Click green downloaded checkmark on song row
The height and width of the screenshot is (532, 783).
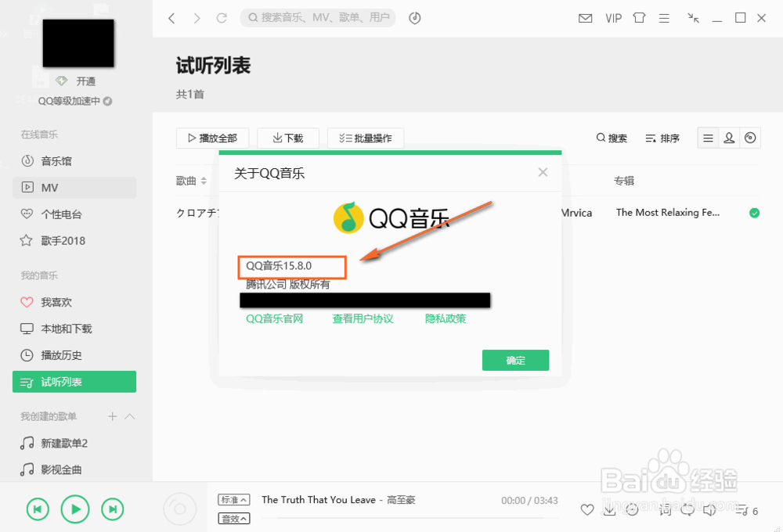click(x=755, y=213)
